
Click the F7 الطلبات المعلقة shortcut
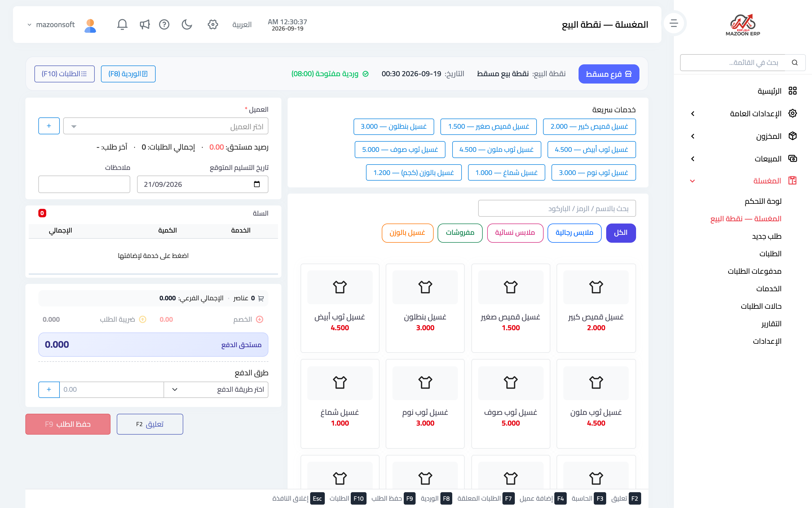[x=486, y=498]
